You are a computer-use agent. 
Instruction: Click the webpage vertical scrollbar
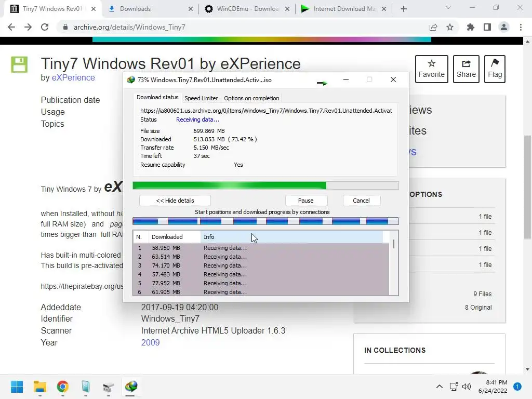(x=527, y=187)
